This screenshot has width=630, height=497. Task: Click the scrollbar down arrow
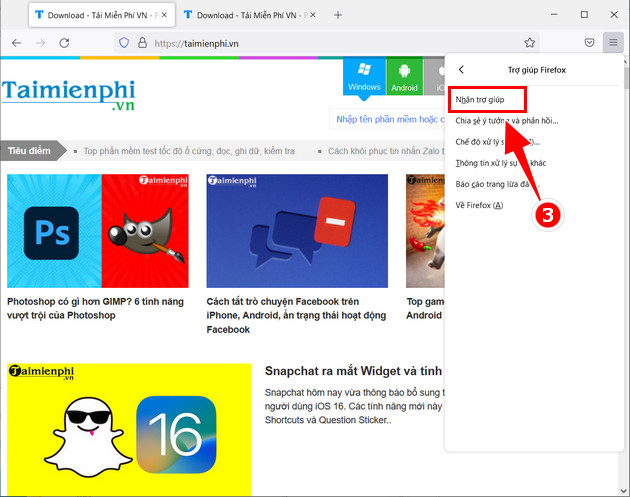point(623,491)
